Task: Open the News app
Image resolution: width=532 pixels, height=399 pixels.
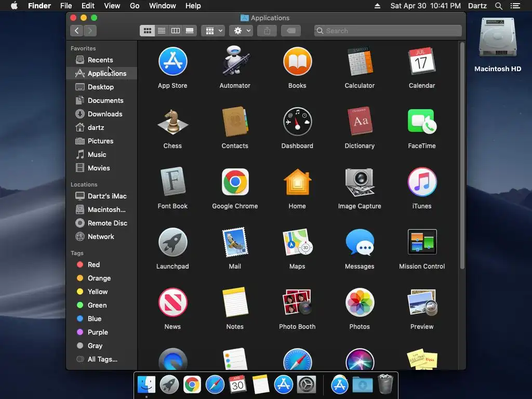Action: pos(172,302)
